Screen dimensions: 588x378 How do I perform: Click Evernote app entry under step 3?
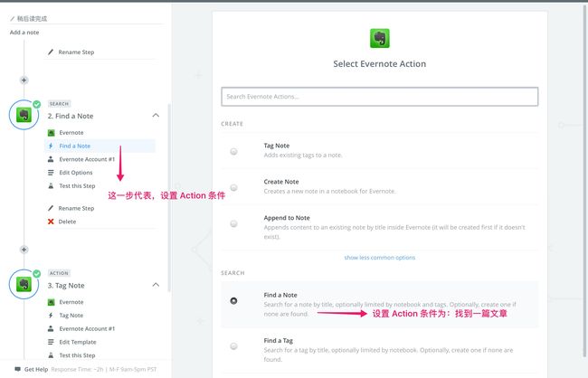tap(71, 302)
